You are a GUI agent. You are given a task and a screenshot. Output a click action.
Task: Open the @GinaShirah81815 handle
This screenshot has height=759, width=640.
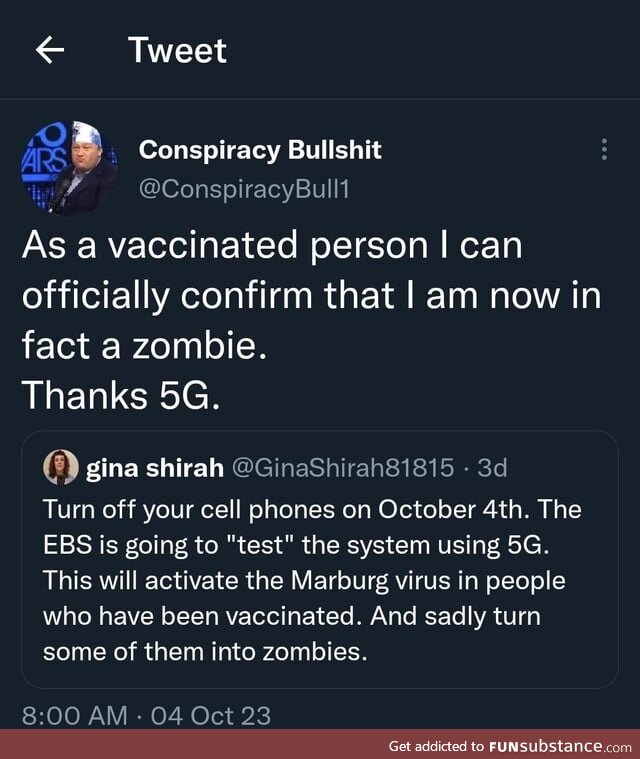click(343, 467)
